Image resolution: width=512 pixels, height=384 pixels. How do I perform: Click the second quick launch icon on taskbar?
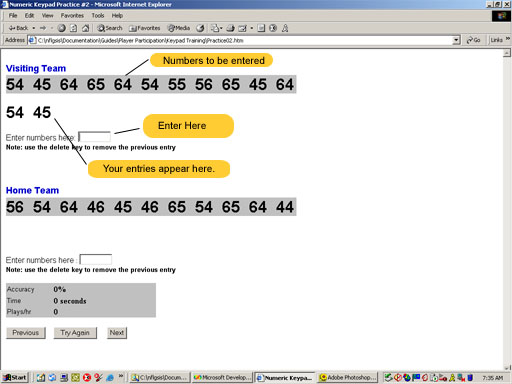point(52,378)
